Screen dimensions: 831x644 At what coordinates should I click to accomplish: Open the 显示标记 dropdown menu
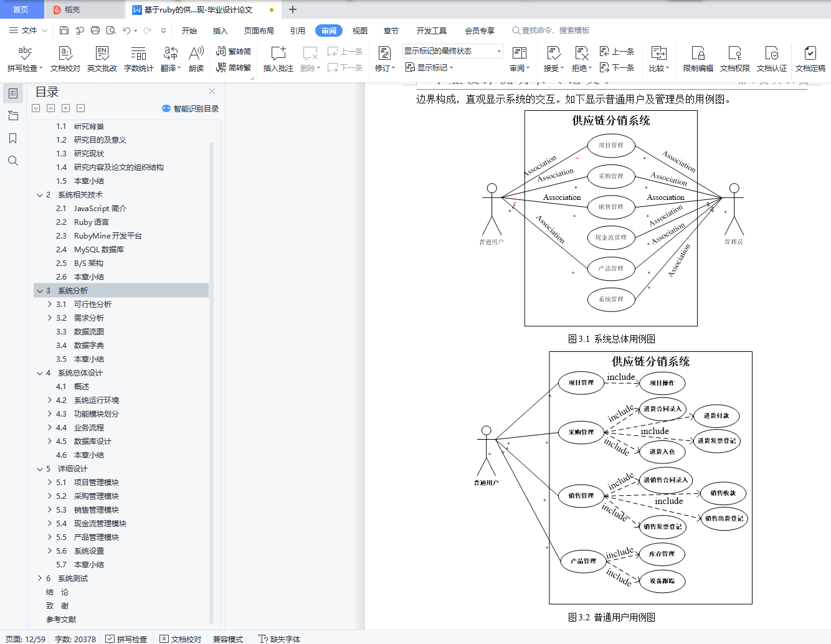point(429,67)
